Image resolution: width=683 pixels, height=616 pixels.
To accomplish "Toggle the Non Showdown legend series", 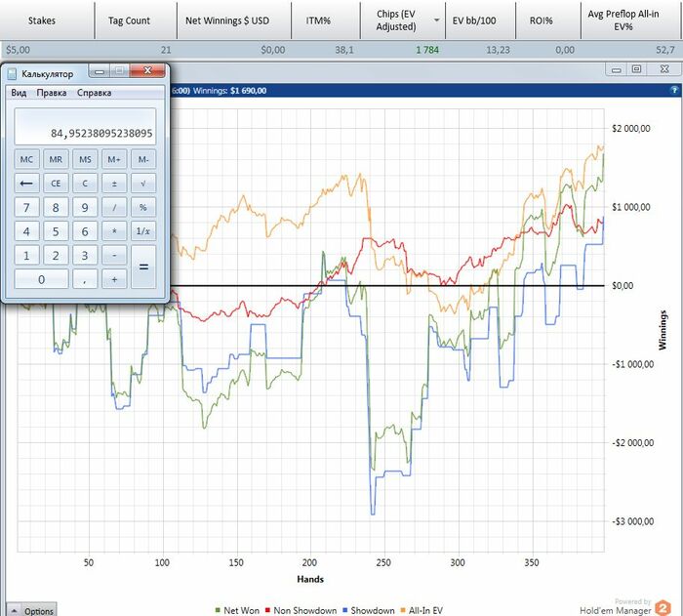I will pyautogui.click(x=301, y=610).
